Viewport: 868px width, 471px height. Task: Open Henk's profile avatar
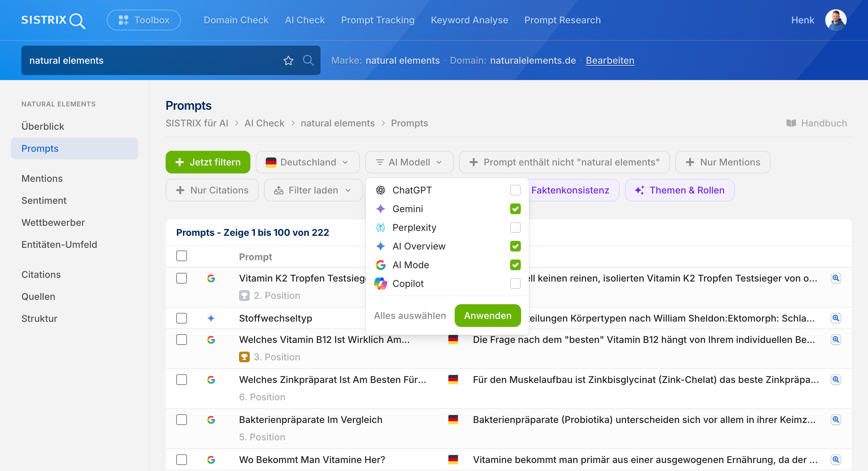[x=836, y=20]
